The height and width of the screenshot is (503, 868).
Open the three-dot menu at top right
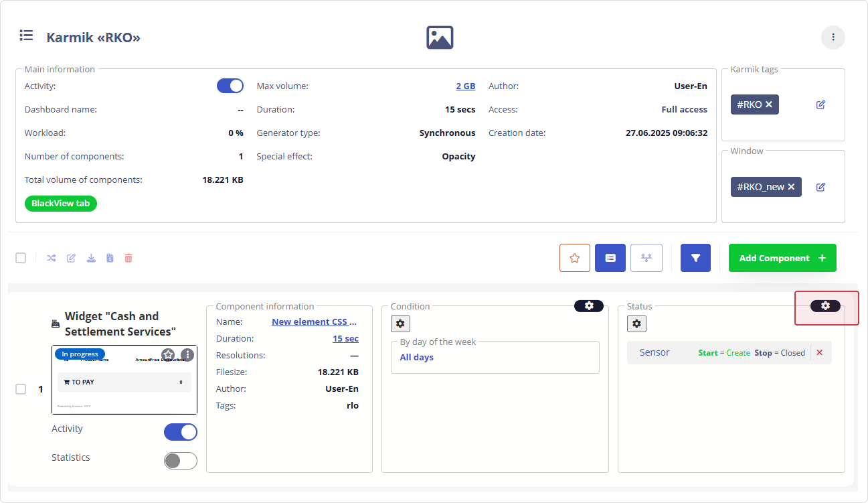[x=833, y=38]
